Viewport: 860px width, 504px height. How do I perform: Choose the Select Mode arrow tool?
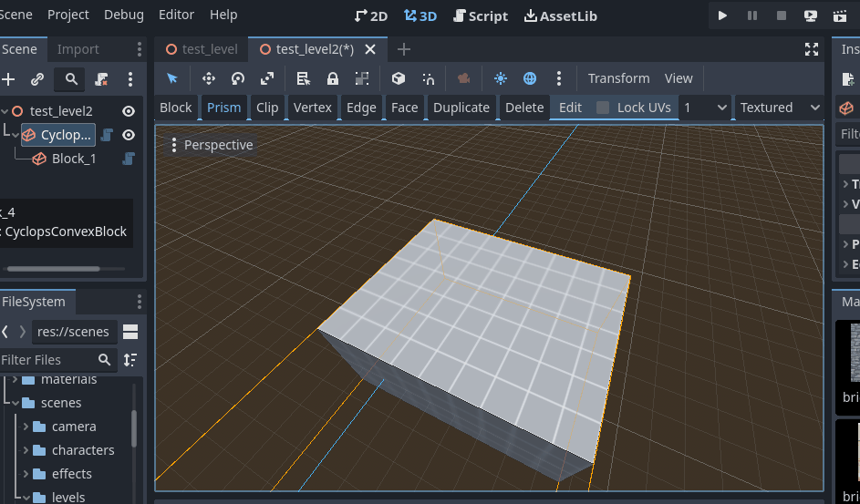172,78
